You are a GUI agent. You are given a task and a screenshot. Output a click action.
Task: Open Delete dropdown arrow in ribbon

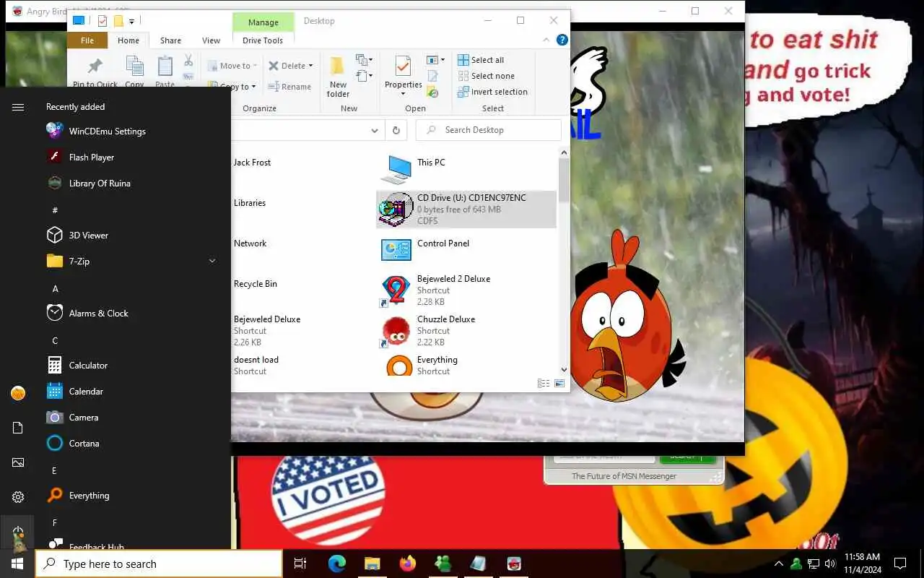click(311, 66)
